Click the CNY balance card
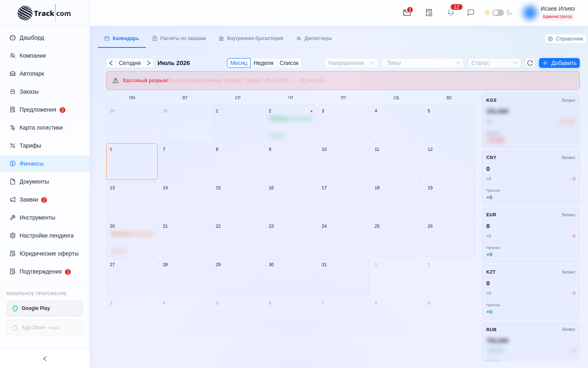This screenshot has width=588, height=368. coord(531,178)
